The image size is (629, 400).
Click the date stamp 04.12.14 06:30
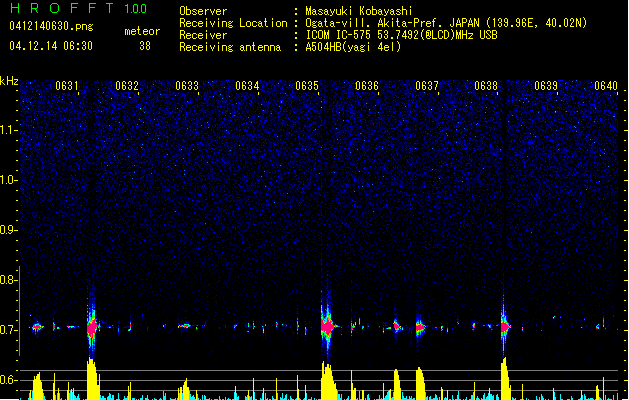pyautogui.click(x=51, y=46)
